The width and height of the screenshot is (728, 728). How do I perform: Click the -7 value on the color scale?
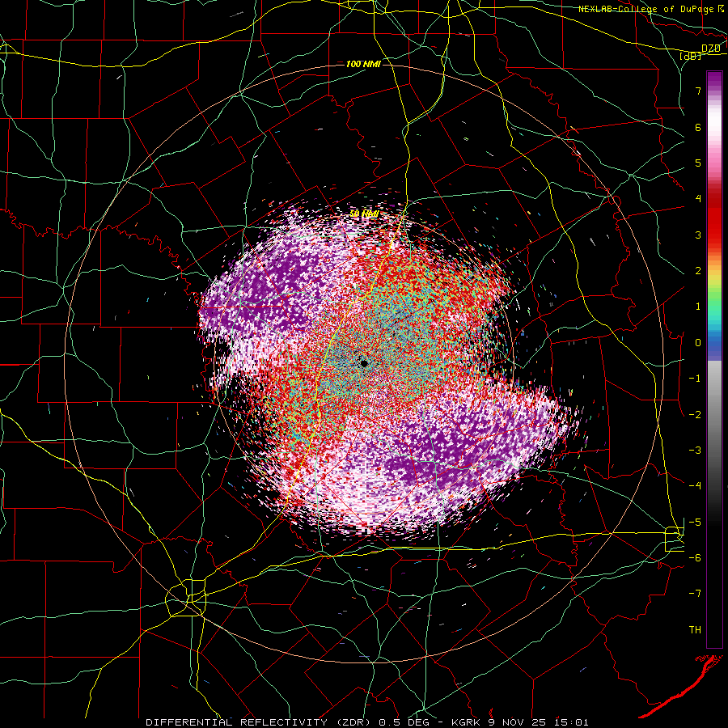click(695, 594)
